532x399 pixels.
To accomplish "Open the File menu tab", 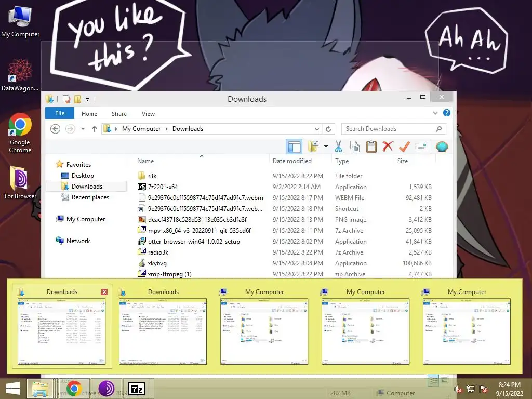I will pos(60,113).
